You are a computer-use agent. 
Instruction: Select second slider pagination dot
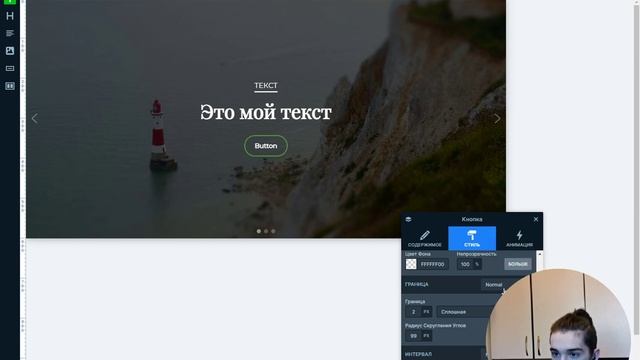pyautogui.click(x=266, y=231)
